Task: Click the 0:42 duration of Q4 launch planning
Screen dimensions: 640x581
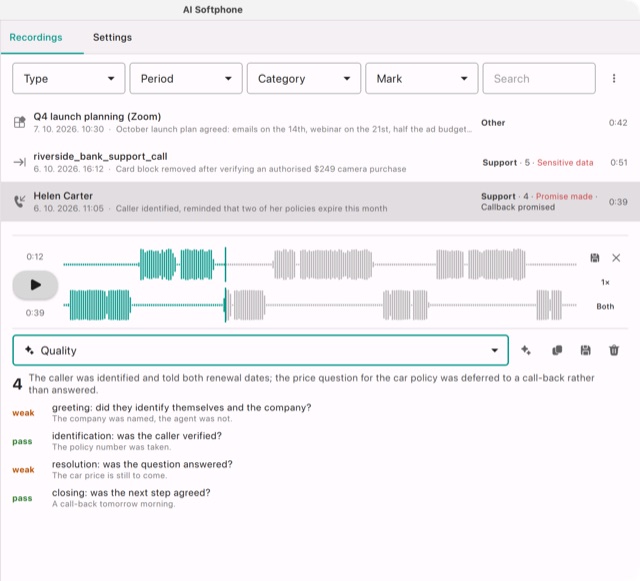Action: [x=618, y=123]
